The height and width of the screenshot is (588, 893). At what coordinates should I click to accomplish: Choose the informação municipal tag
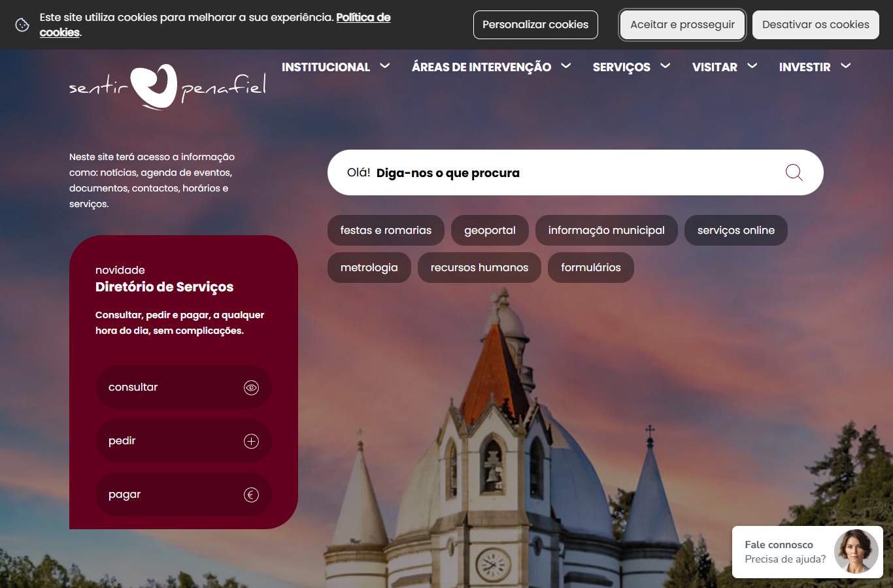[x=606, y=231]
